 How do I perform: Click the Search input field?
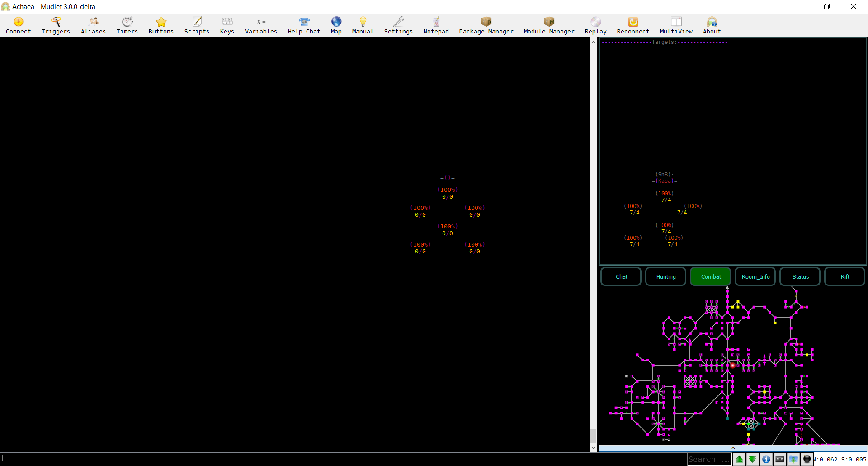pyautogui.click(x=709, y=459)
